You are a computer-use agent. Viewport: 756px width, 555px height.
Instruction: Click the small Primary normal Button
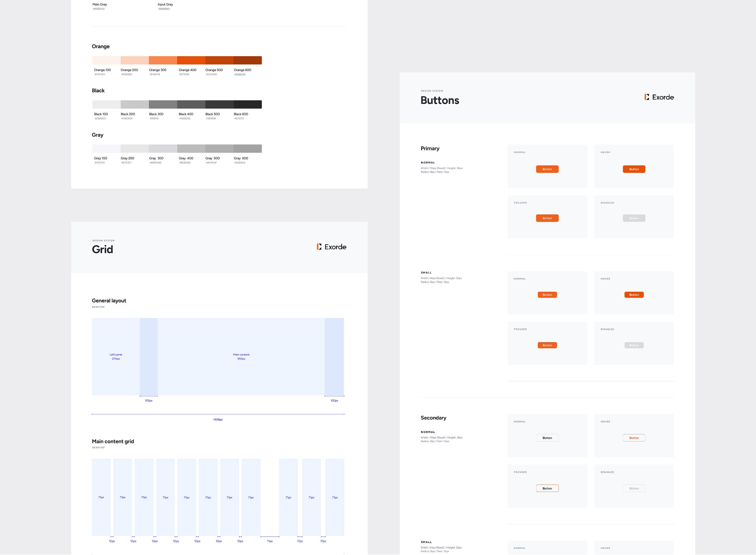[x=547, y=295]
